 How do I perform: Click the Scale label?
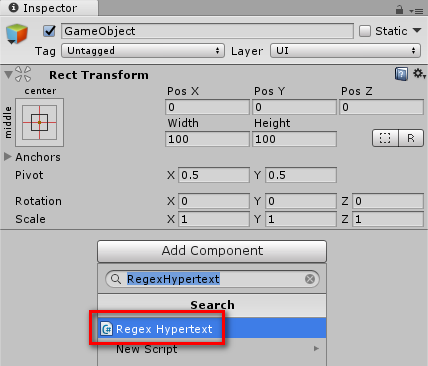(30, 219)
